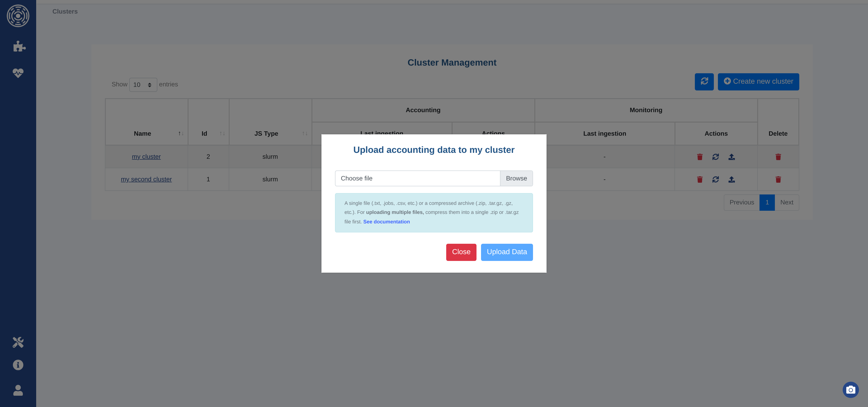Open the heartbeat monitoring sidebar icon

point(18,73)
